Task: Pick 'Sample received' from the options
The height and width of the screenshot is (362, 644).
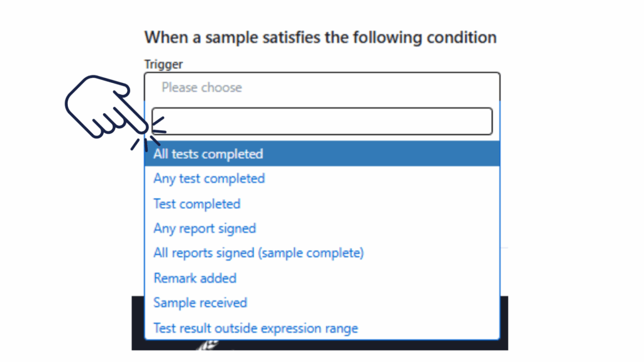Action: point(200,302)
